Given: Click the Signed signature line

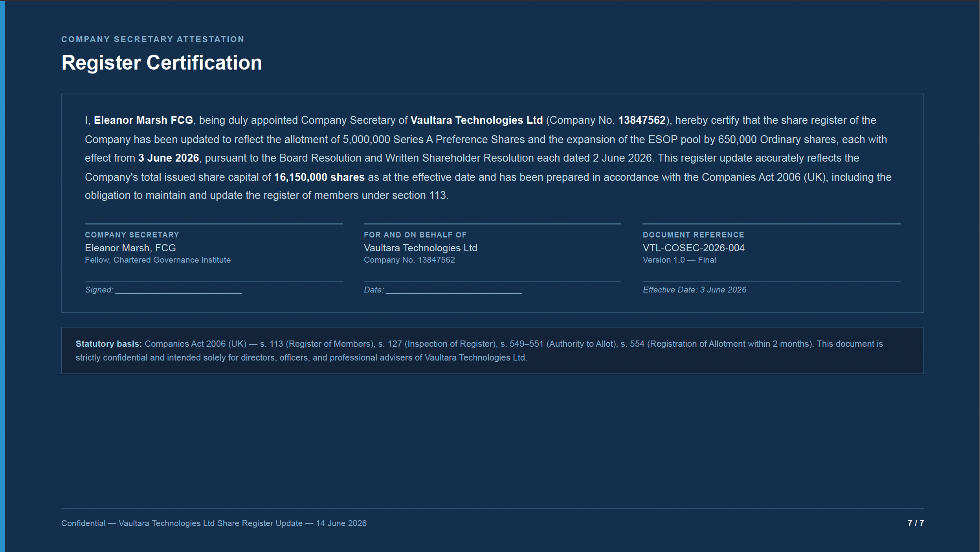Looking at the screenshot, I should click(178, 290).
